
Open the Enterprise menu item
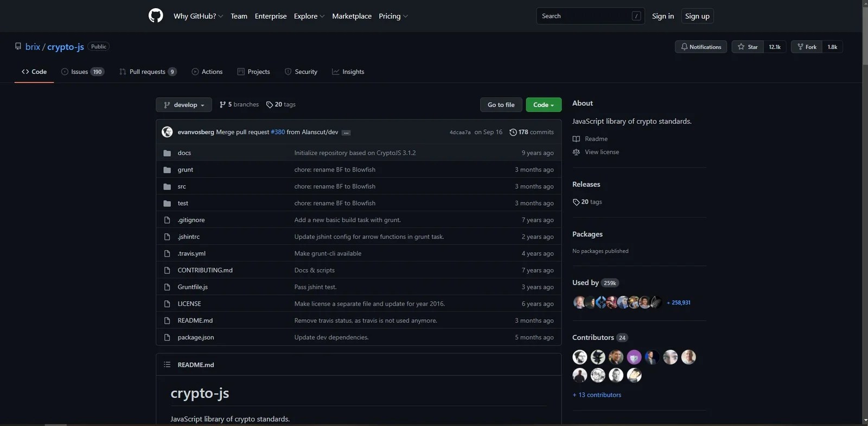pyautogui.click(x=271, y=16)
